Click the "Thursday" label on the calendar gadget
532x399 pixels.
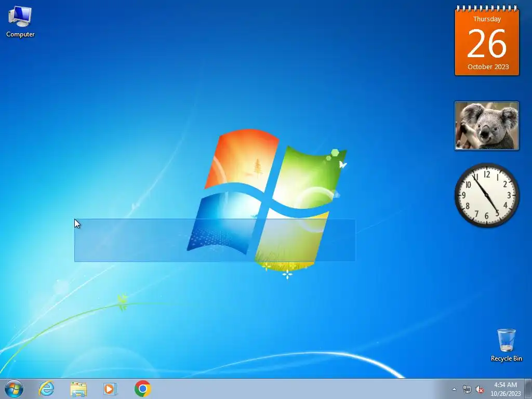(x=487, y=19)
